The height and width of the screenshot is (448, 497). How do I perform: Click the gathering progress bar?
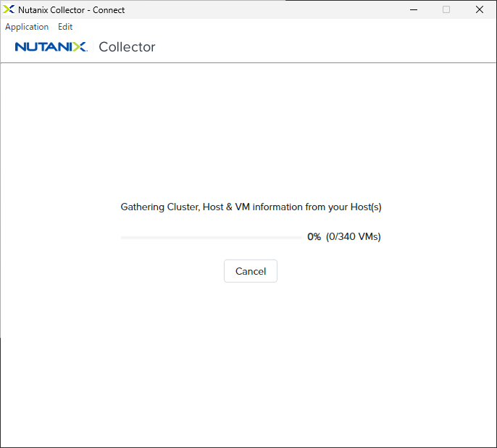(211, 238)
